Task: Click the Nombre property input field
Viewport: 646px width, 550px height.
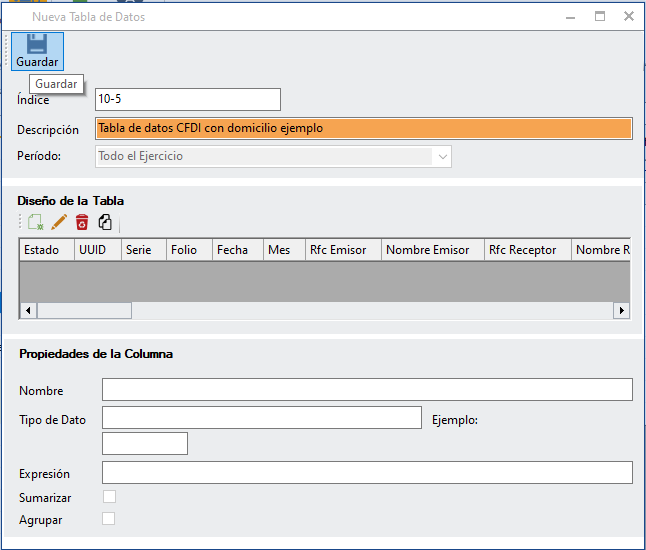Action: point(367,389)
